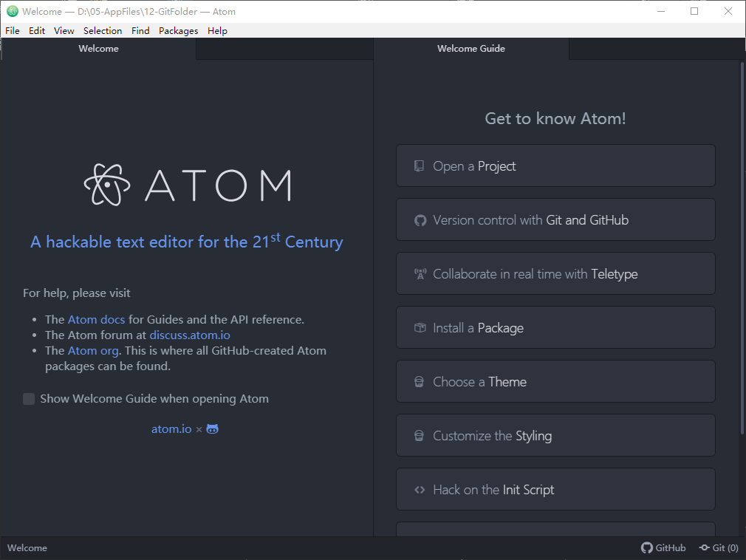This screenshot has height=560, width=746.
Task: Click the GitHub mark icon in status bar
Action: tap(646, 547)
